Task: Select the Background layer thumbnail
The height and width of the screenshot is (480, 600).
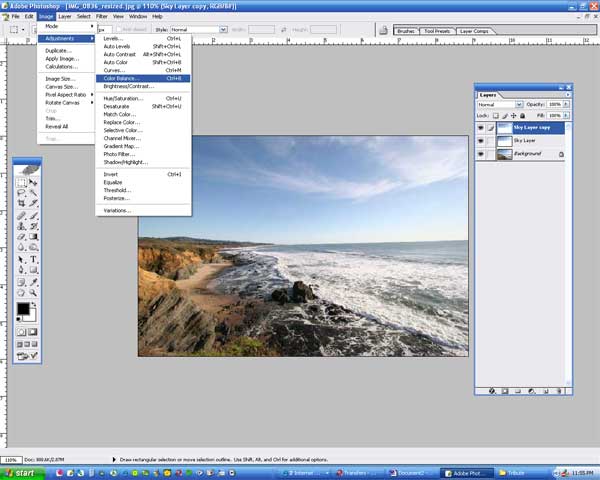Action: pos(504,154)
